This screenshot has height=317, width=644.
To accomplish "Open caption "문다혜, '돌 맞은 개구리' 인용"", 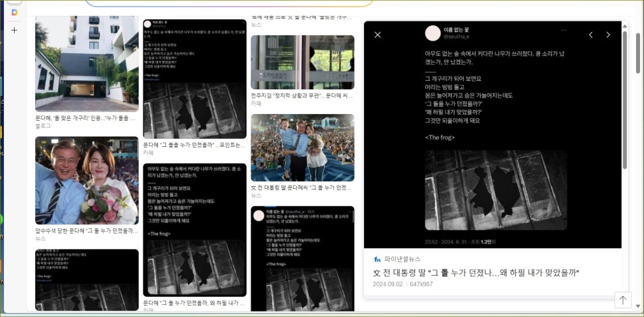I will click(87, 118).
